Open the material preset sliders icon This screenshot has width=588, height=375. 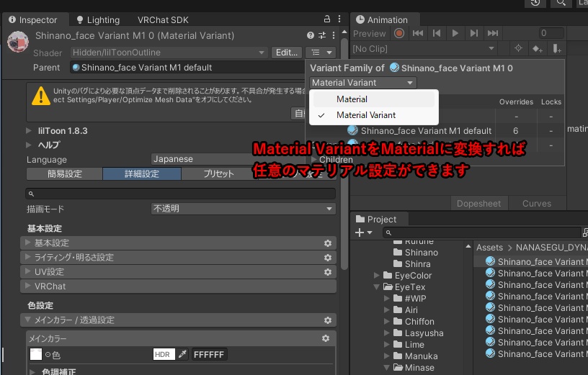[322, 35]
